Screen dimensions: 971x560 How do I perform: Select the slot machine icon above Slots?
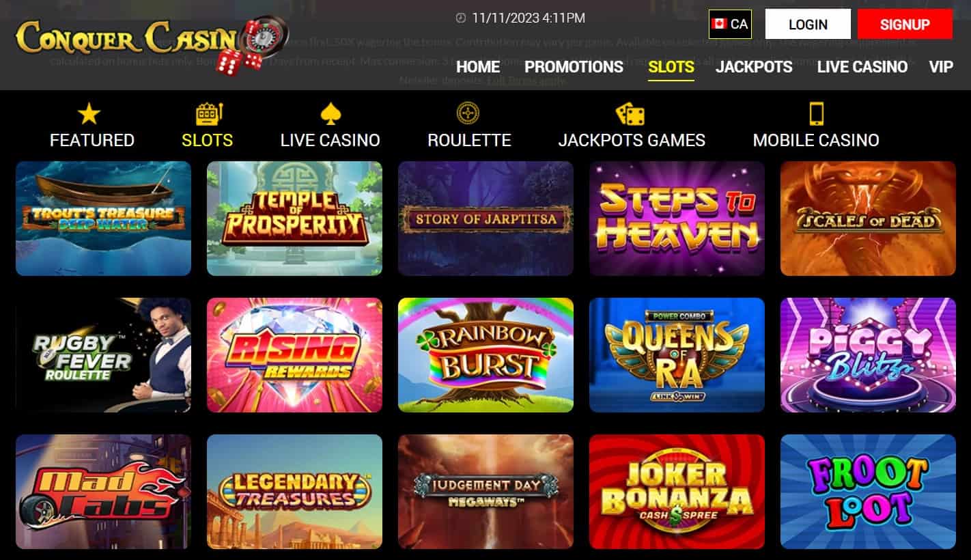(x=209, y=114)
